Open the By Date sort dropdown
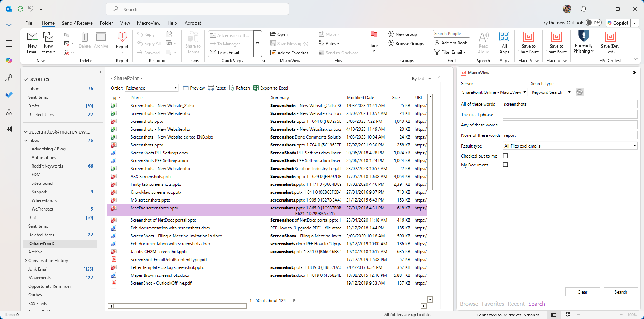This screenshot has width=644, height=319. click(x=422, y=79)
